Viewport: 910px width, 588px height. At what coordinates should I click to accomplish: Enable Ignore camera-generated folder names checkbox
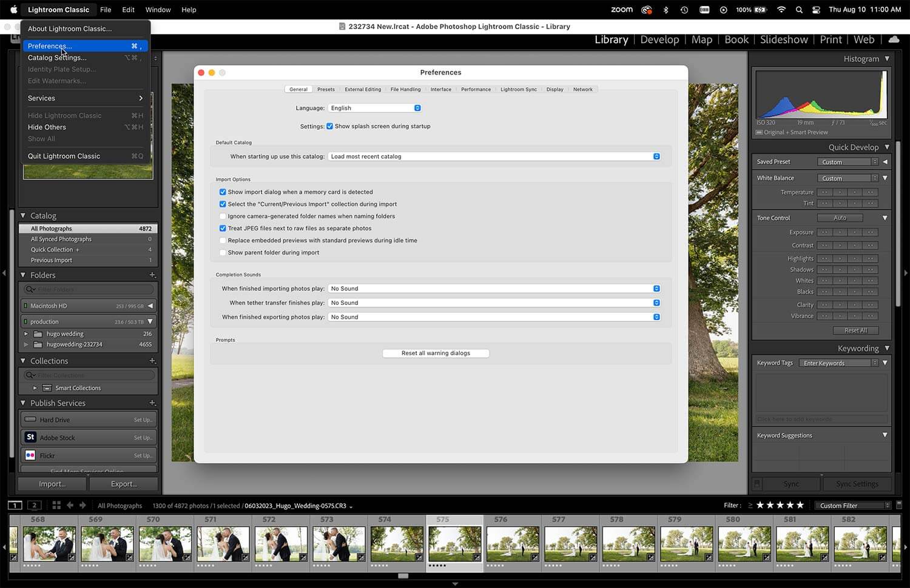(223, 216)
